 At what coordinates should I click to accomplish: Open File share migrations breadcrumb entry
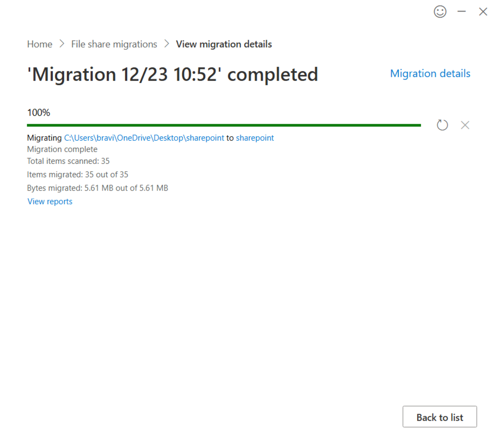[x=114, y=44]
